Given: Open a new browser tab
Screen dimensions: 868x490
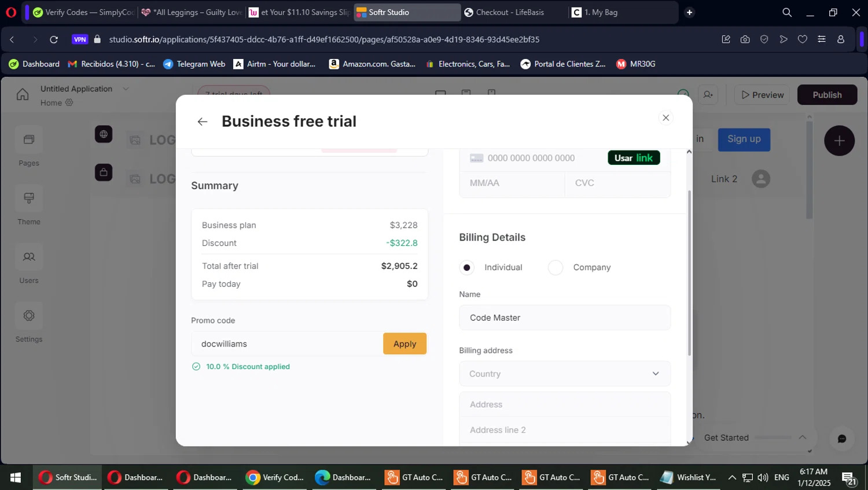Looking at the screenshot, I should point(689,12).
